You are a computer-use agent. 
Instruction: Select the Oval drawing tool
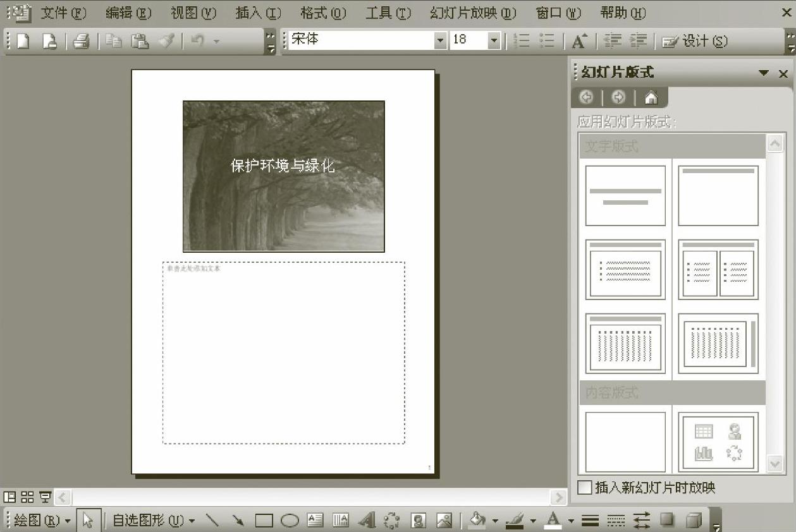click(x=290, y=521)
